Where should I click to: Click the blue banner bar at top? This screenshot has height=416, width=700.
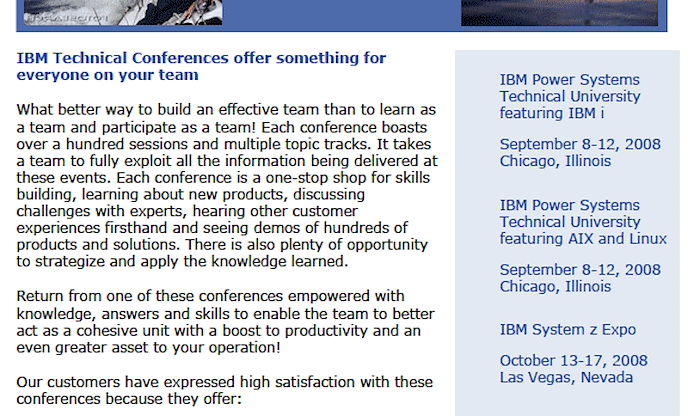(x=342, y=16)
